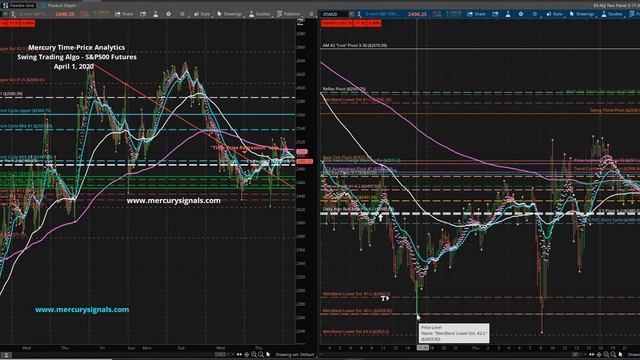Switch to the Flexible Grid tab
Viewport: 640px width, 360px height.
pos(19,5)
